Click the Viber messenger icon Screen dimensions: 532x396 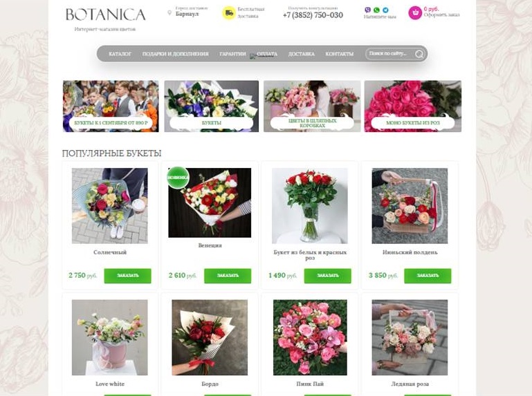[367, 10]
